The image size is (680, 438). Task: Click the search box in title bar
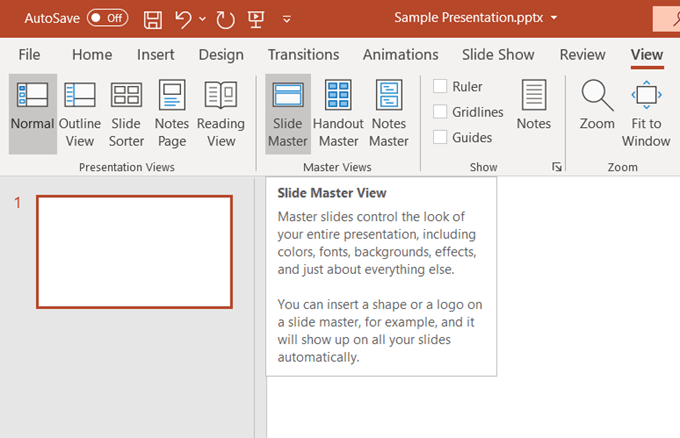point(667,19)
